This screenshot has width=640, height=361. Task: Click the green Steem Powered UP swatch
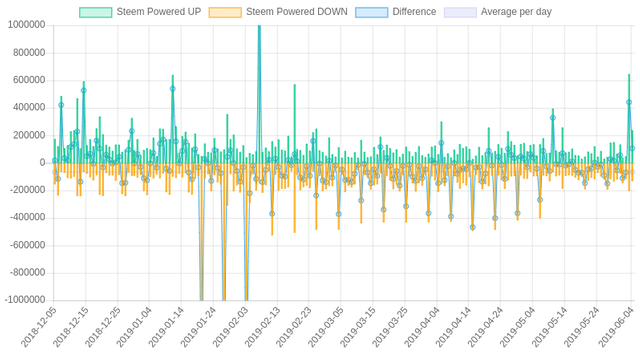coord(96,12)
